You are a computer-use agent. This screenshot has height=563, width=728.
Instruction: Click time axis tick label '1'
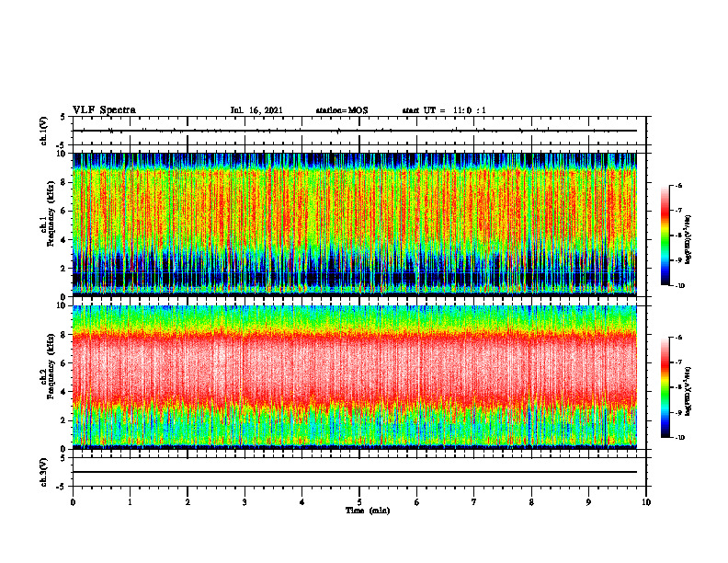pyautogui.click(x=130, y=502)
